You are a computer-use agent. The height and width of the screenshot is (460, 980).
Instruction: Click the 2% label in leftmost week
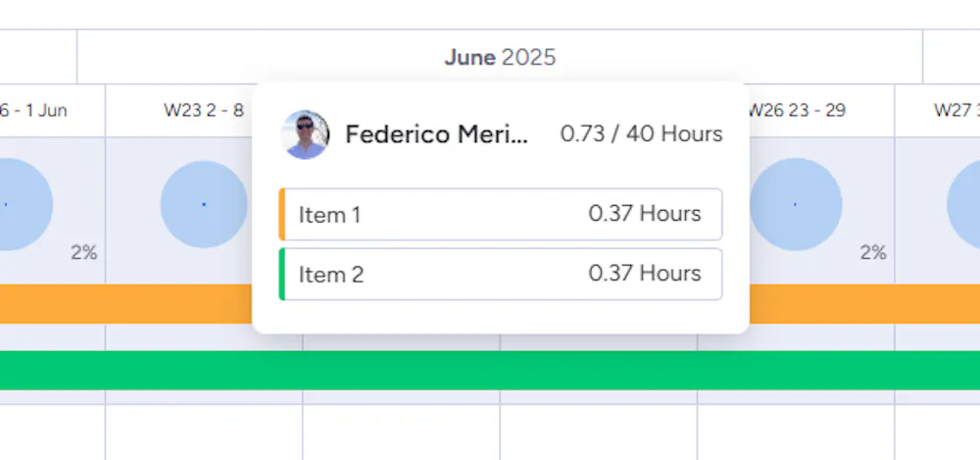[83, 253]
